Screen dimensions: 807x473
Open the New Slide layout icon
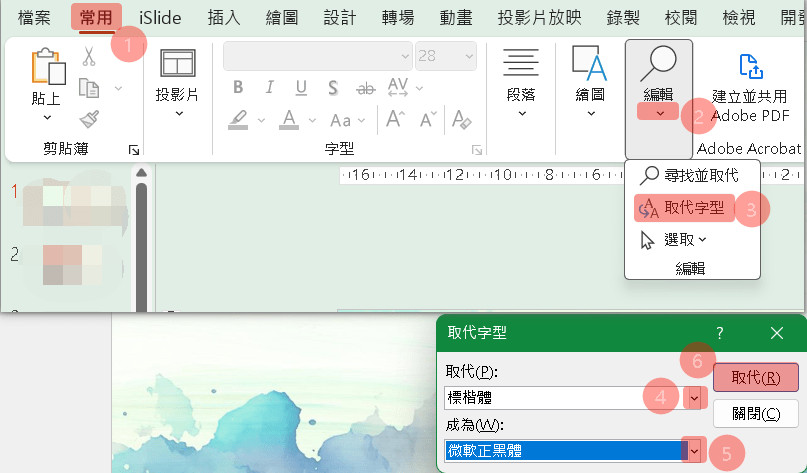(177, 63)
